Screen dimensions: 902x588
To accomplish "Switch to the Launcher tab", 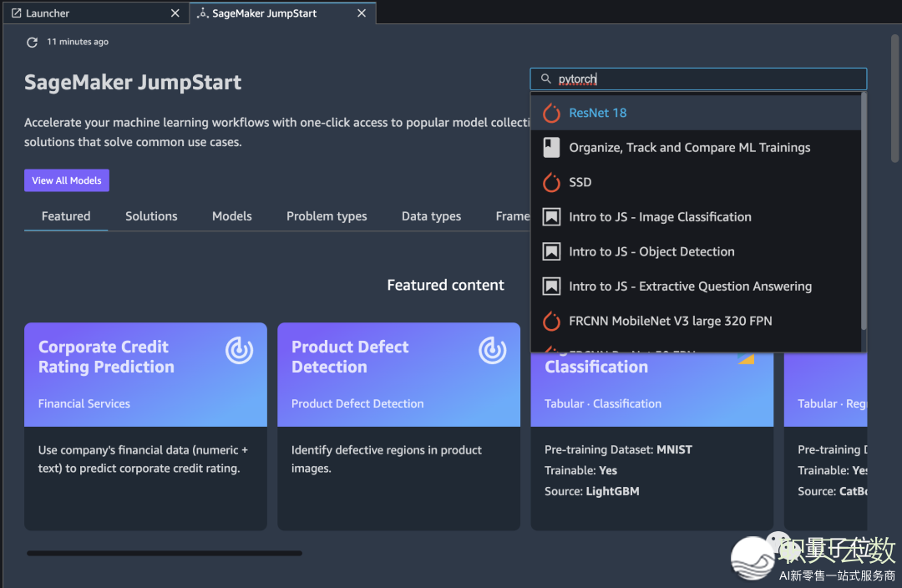I will [48, 13].
